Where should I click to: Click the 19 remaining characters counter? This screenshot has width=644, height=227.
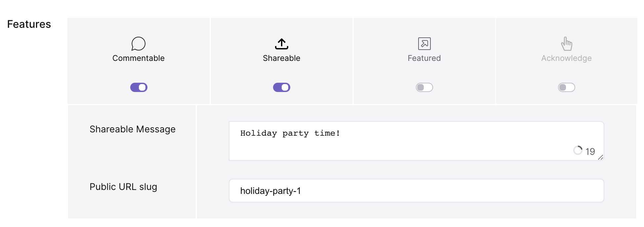coord(590,152)
